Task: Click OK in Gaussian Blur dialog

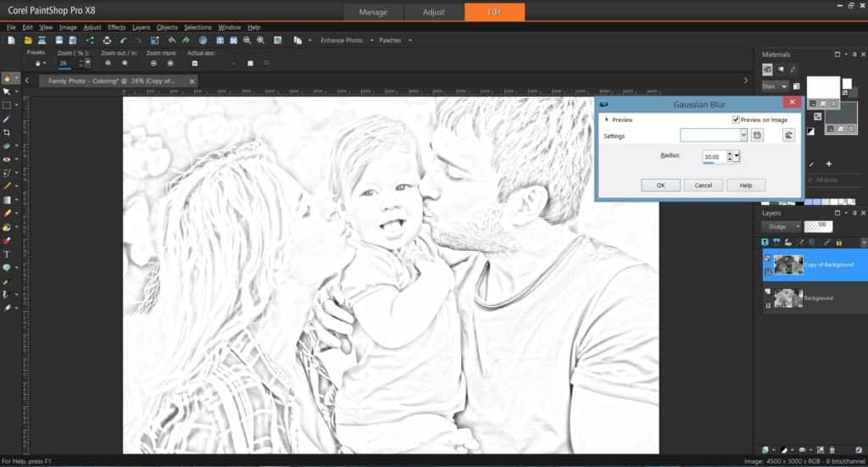Action: click(660, 185)
